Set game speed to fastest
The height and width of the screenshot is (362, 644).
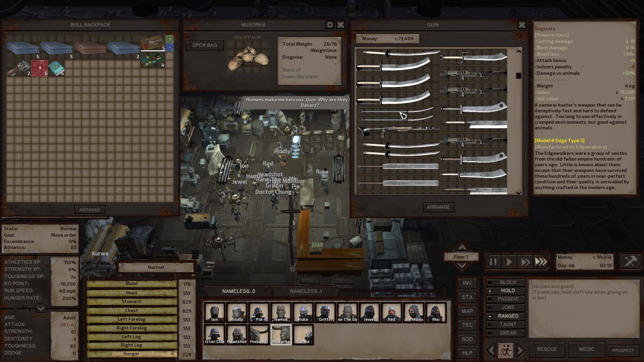click(541, 262)
